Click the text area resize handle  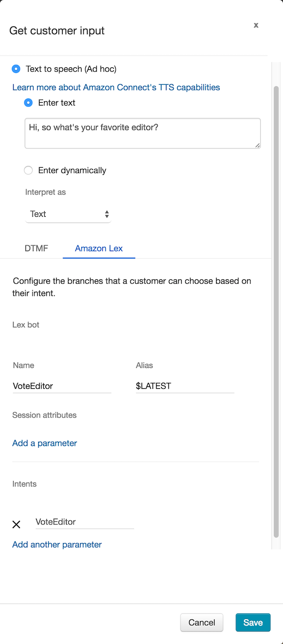tap(258, 146)
